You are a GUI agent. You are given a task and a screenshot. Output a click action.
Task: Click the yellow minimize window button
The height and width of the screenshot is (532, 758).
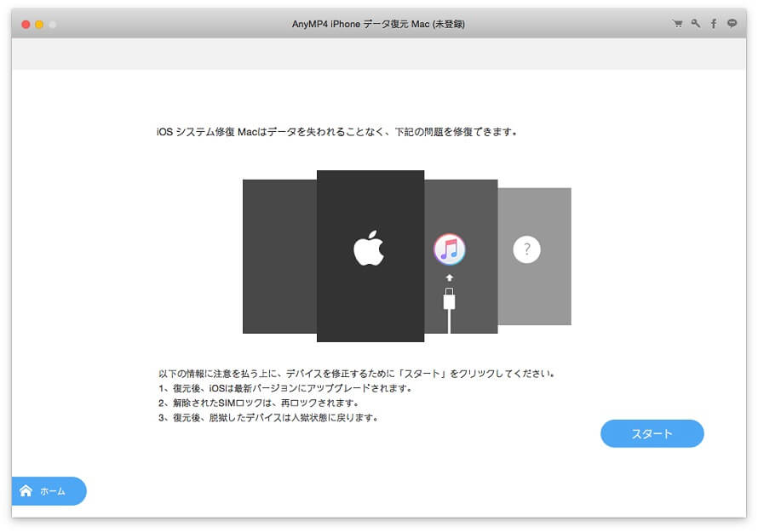coord(39,24)
